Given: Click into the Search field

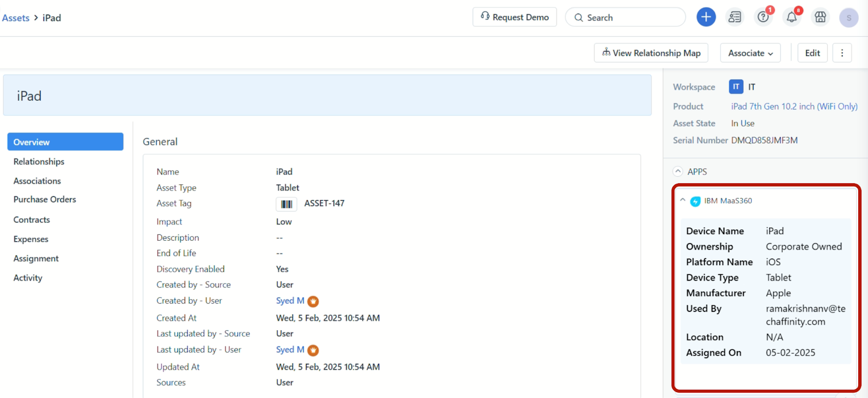Looking at the screenshot, I should [x=626, y=17].
